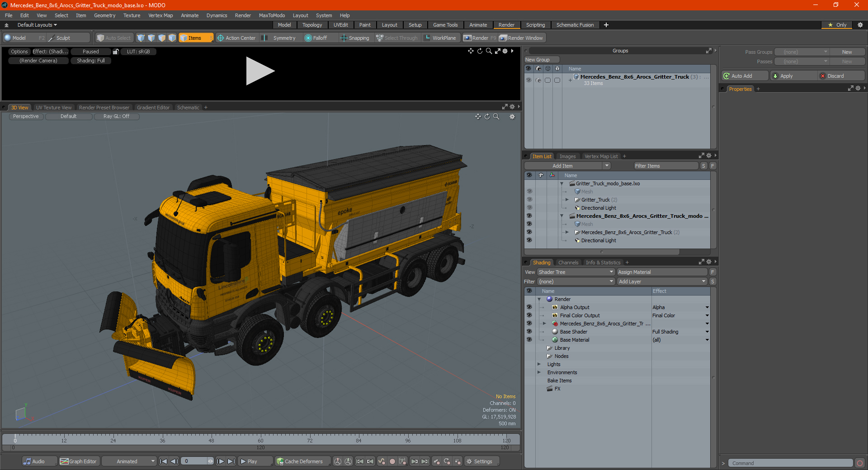
Task: Select Polygons selection mode cube icon
Action: [162, 38]
